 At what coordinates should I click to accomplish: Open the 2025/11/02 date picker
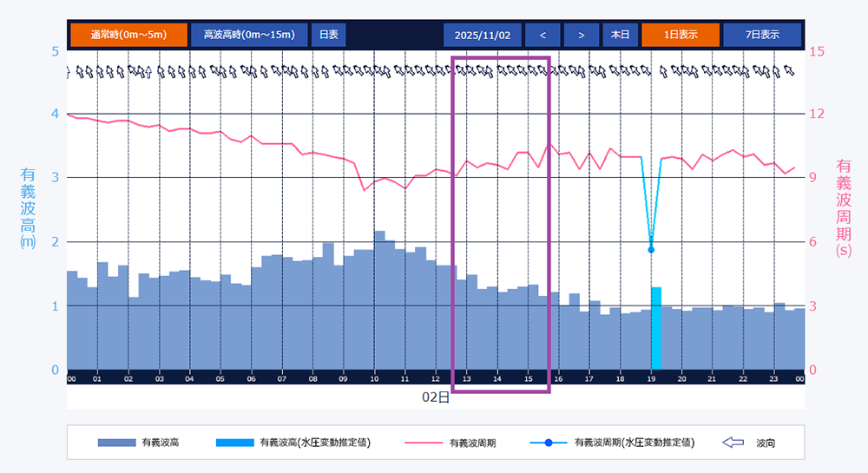coord(483,35)
